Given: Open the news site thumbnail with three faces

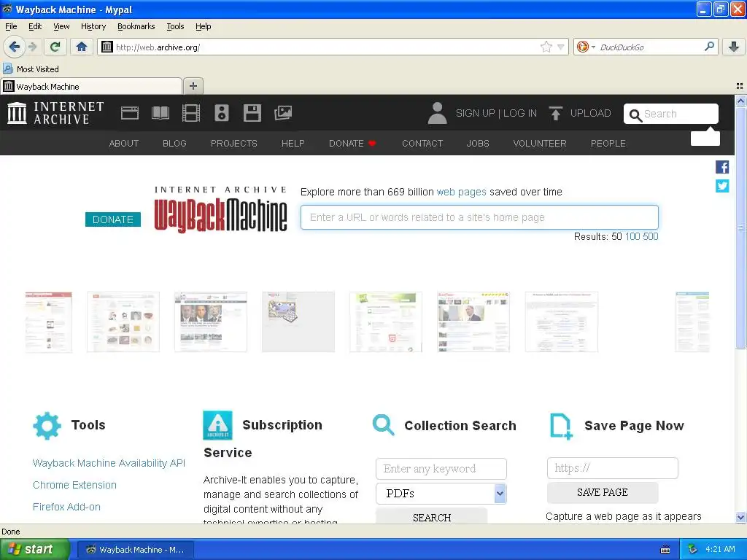Looking at the screenshot, I should click(x=211, y=322).
